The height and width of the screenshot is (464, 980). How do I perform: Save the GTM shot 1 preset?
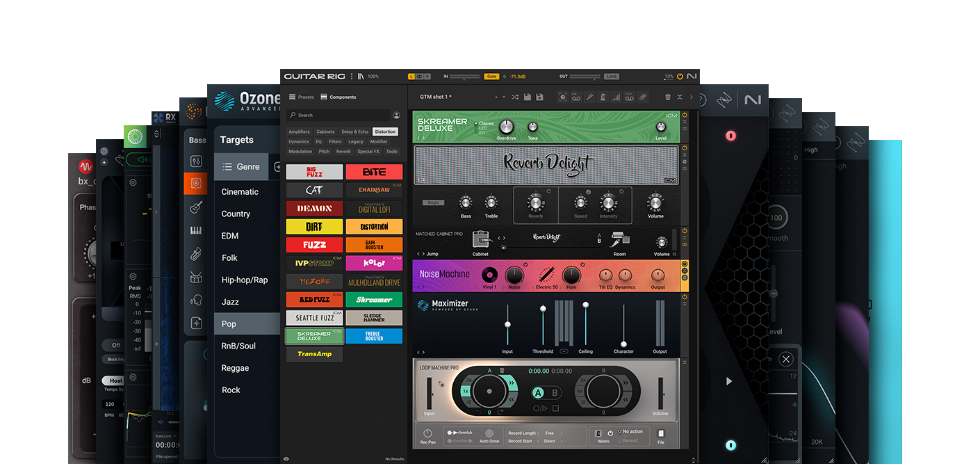click(x=528, y=97)
